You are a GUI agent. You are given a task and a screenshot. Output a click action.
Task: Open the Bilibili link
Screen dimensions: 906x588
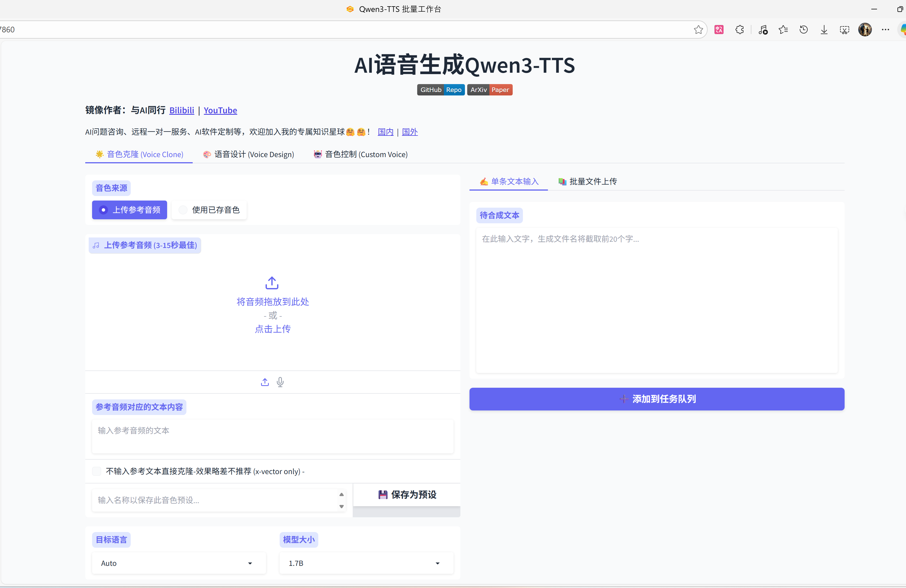pyautogui.click(x=182, y=110)
